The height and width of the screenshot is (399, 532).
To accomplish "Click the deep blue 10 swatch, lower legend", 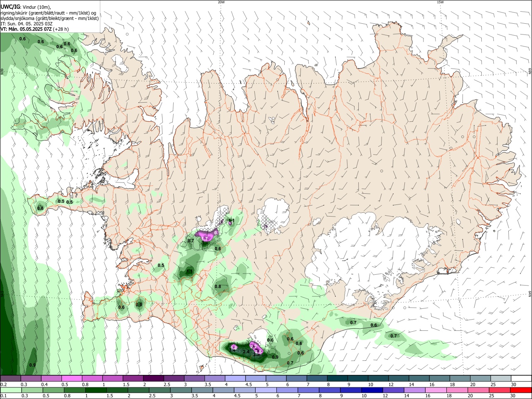I will 372,390.
